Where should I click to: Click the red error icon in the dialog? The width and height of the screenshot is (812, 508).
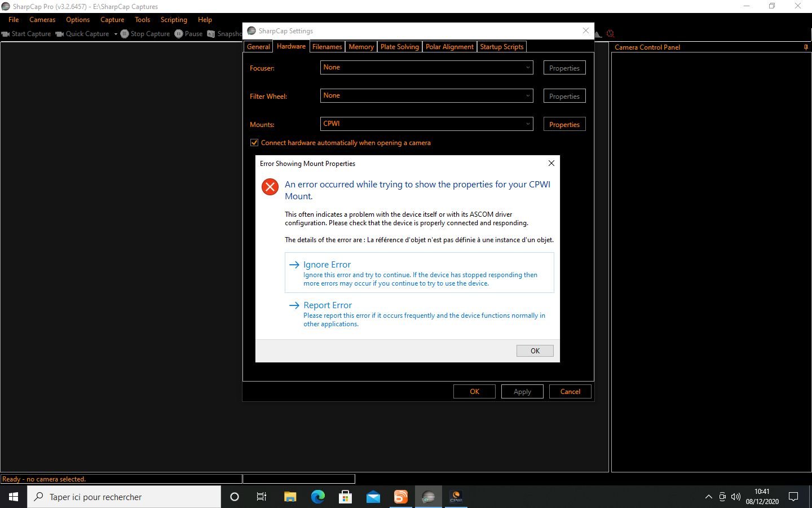point(270,187)
